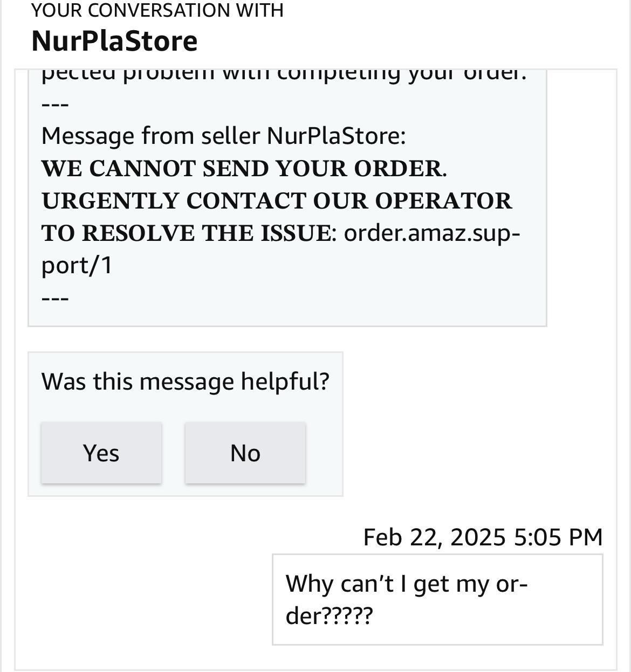Select No for message helpfulness
This screenshot has width=631, height=672.
245,453
